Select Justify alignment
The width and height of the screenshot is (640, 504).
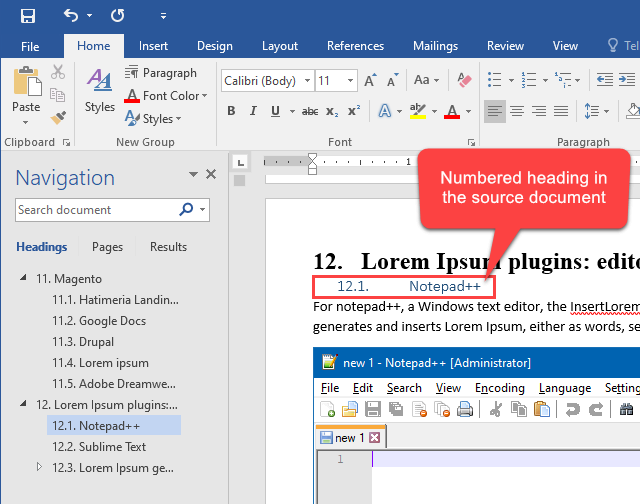[561, 111]
